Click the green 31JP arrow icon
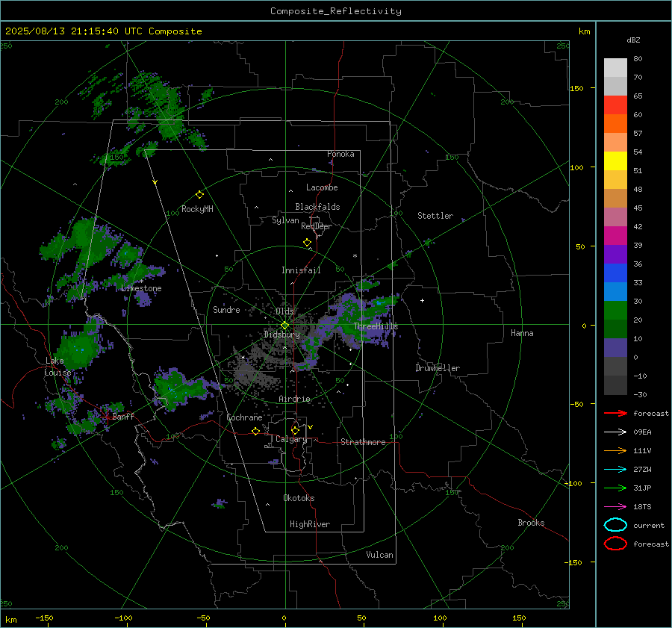Viewport: 672px width, 628px height. click(615, 488)
